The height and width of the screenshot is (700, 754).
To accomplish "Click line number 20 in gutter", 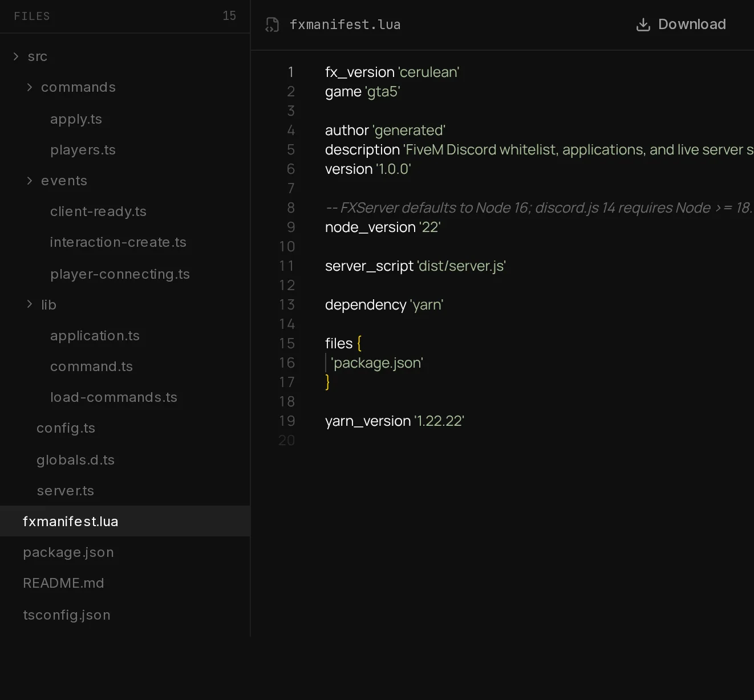I will pos(287,441).
